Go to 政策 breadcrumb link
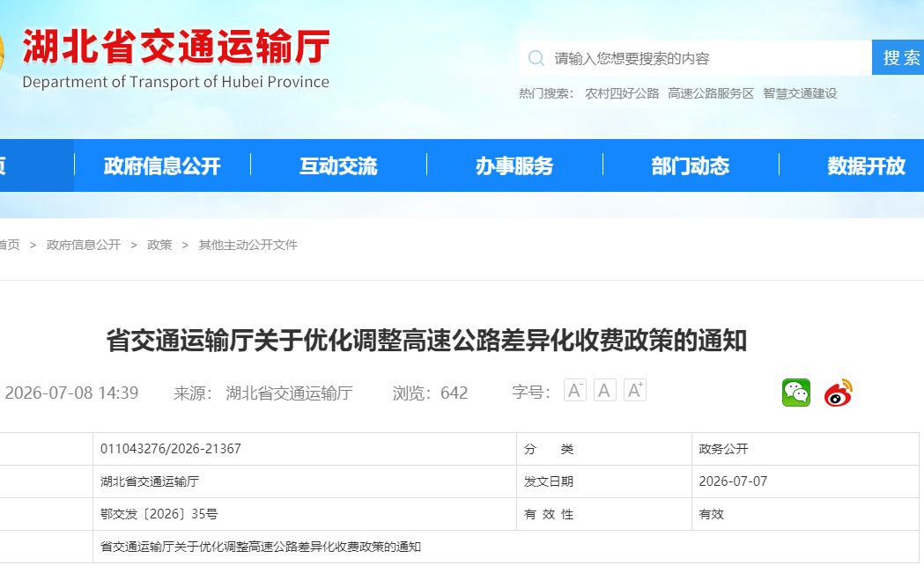The height and width of the screenshot is (573, 924). coord(159,245)
